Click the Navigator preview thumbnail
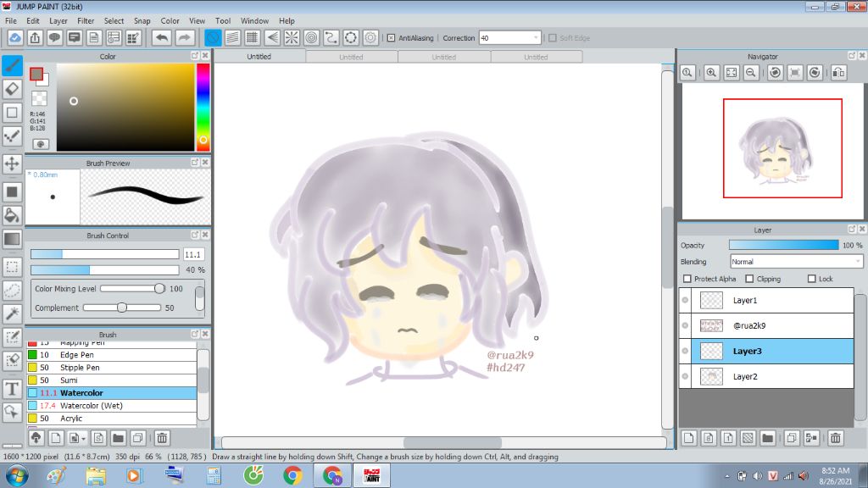 773,151
